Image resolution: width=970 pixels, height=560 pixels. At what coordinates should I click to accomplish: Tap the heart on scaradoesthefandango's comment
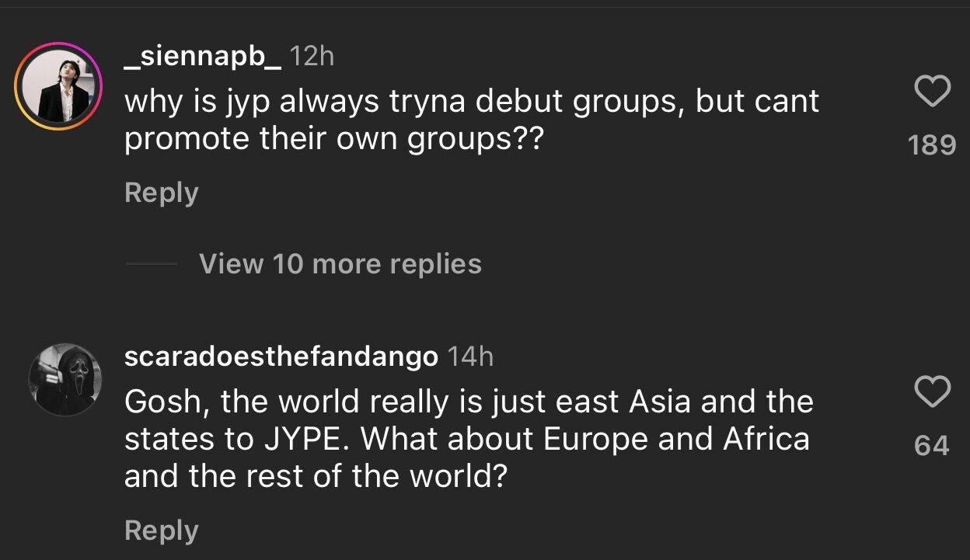(932, 391)
